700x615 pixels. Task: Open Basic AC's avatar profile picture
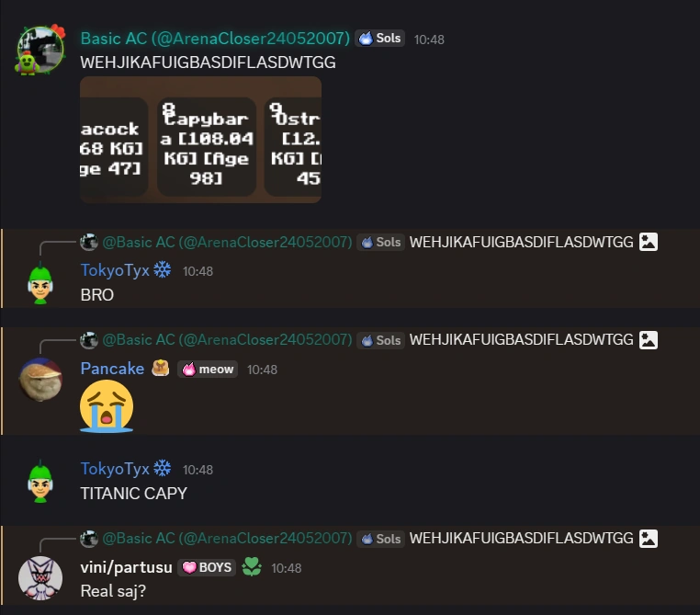(x=40, y=50)
